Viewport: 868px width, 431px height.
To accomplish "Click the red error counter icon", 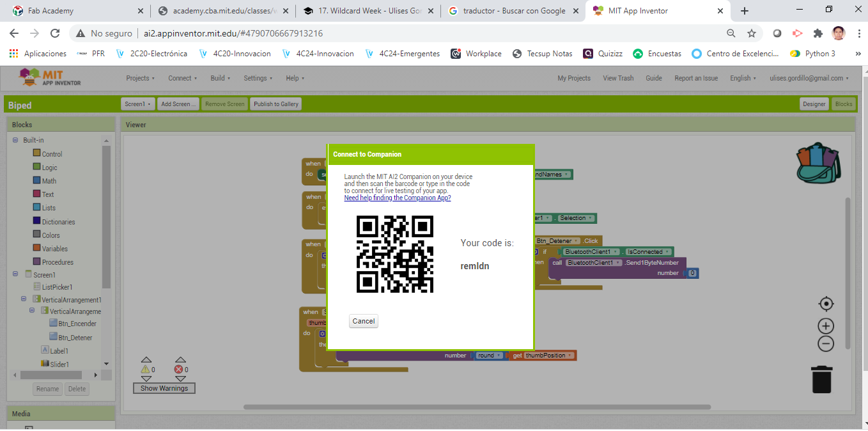I will 178,370.
